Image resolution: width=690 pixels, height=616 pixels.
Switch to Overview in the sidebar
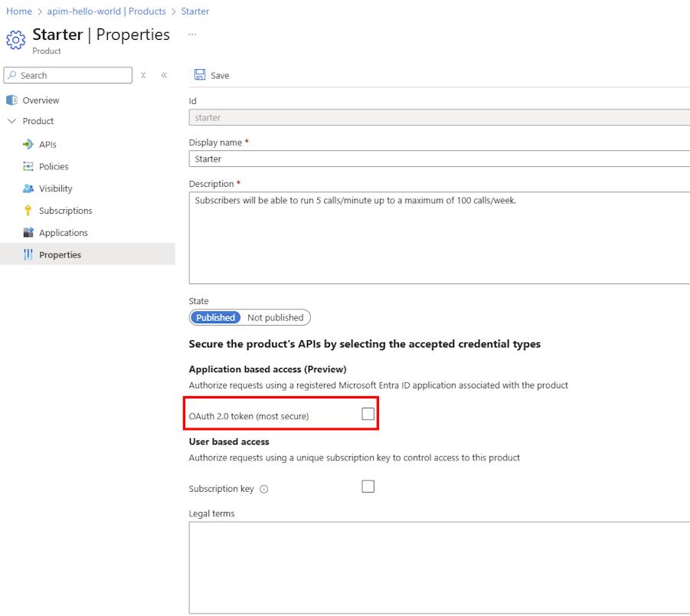38,100
